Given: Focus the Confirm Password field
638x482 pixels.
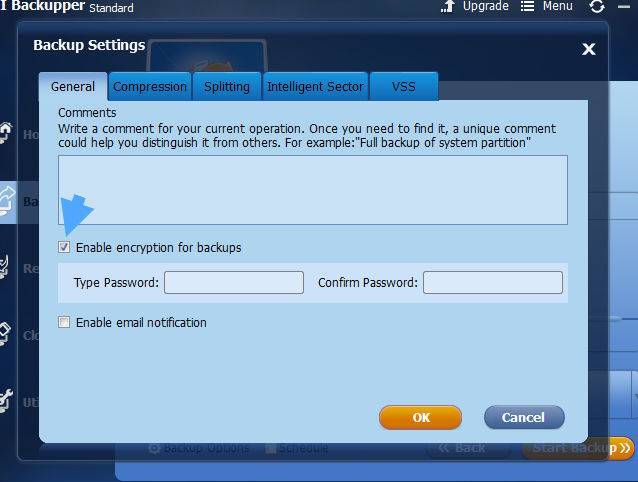Looking at the screenshot, I should (493, 283).
